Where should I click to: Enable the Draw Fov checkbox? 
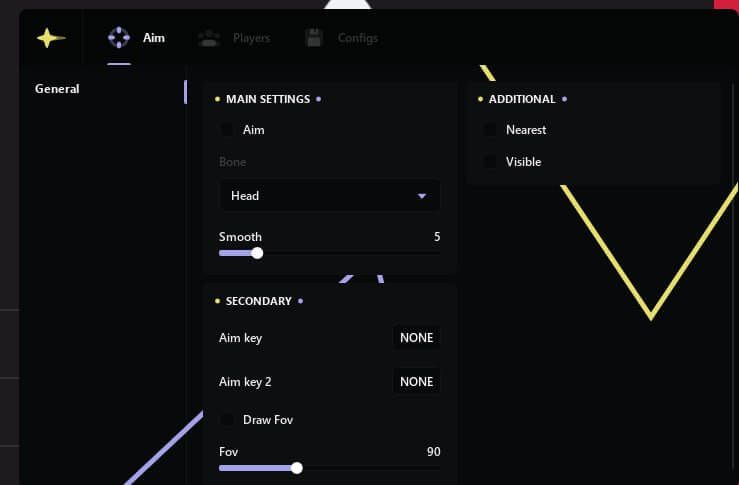227,420
